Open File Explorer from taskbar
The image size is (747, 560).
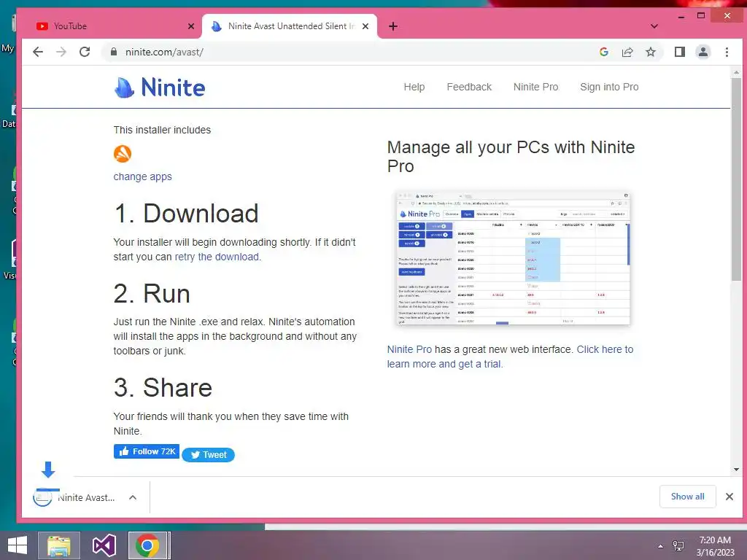click(59, 545)
